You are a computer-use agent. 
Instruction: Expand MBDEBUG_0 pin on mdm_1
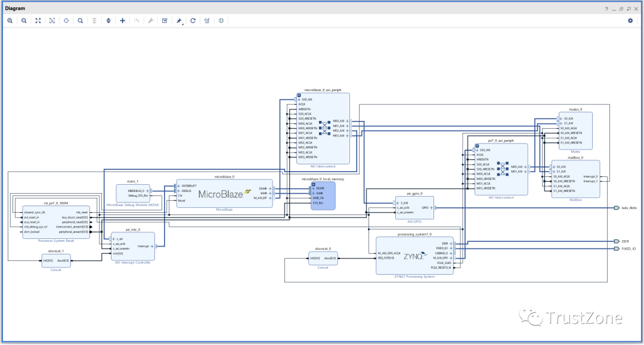147,191
